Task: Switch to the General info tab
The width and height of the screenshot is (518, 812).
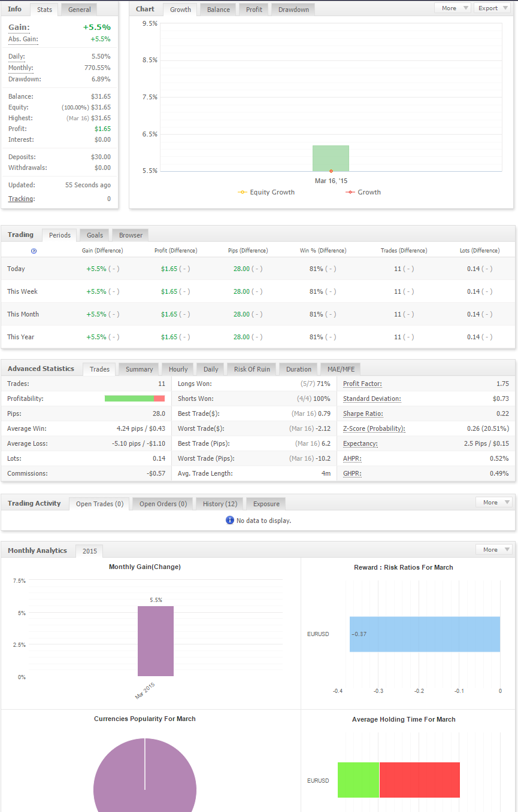Action: tap(79, 10)
